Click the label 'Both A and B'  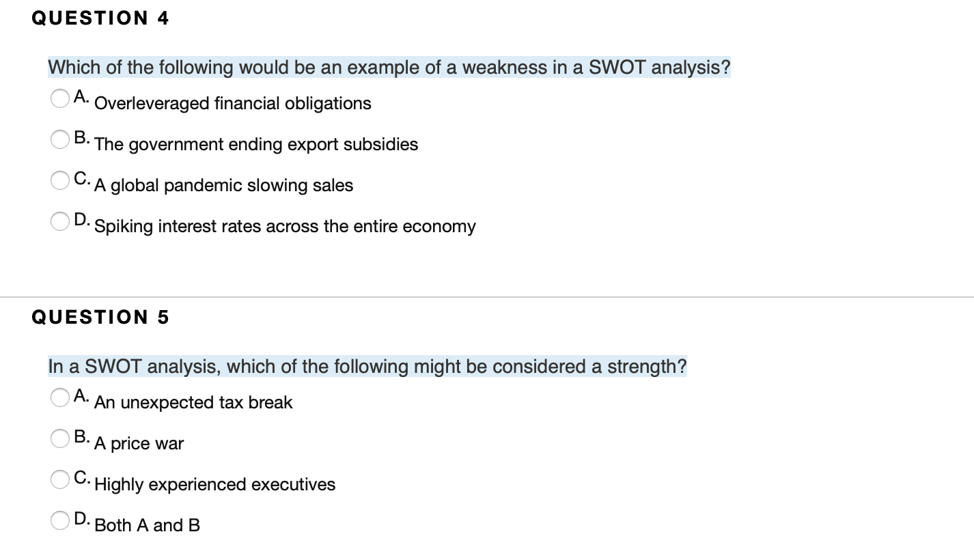(x=148, y=525)
